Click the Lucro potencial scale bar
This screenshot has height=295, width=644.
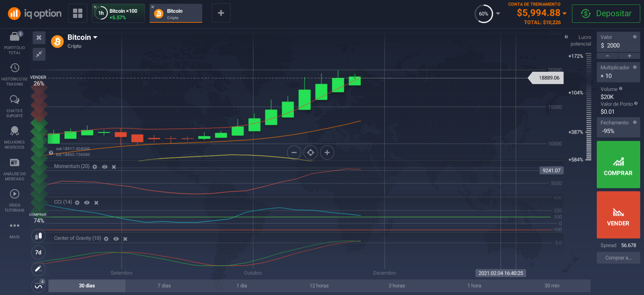(x=589, y=107)
